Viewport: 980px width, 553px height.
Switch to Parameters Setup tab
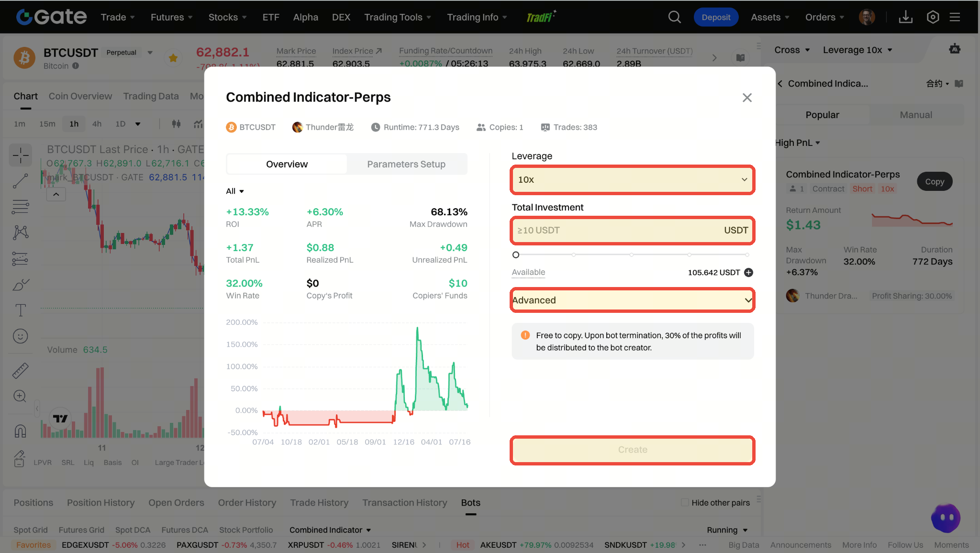click(x=406, y=164)
